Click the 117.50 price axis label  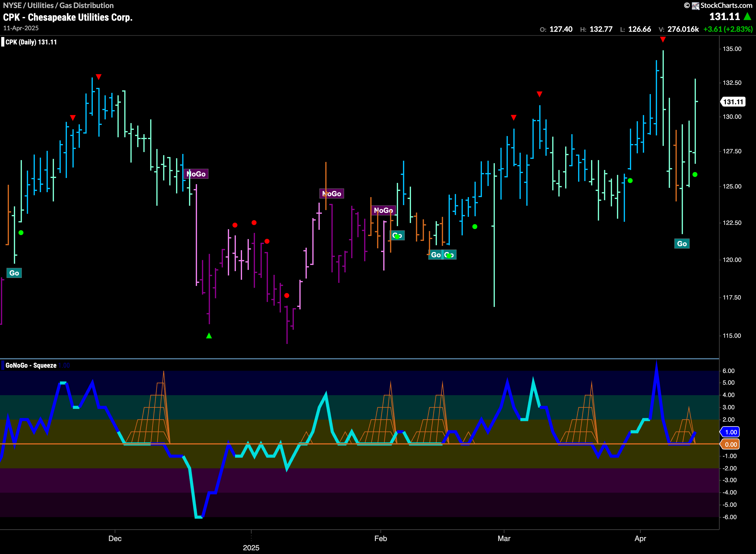point(732,297)
